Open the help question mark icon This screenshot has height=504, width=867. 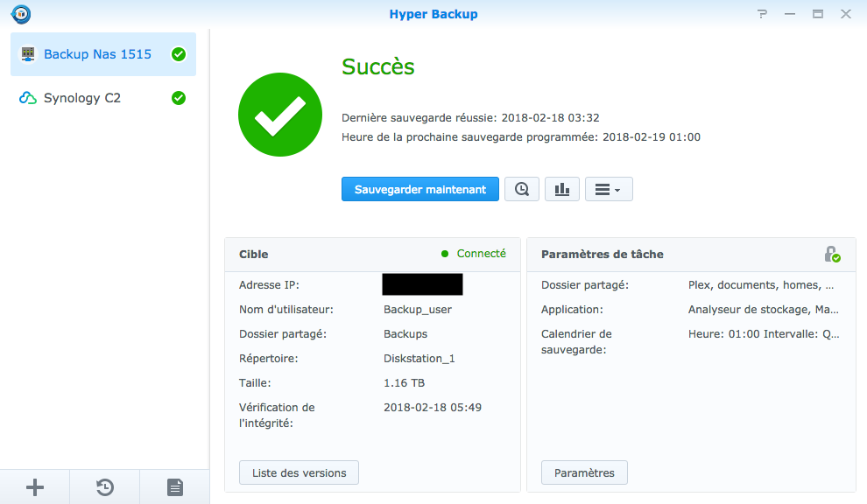(x=763, y=14)
